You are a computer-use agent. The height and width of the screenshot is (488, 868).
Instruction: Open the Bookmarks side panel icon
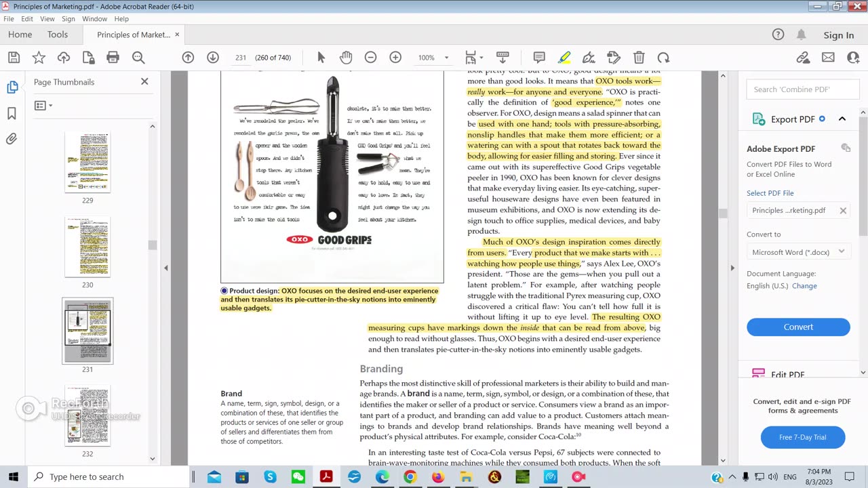pos(12,113)
